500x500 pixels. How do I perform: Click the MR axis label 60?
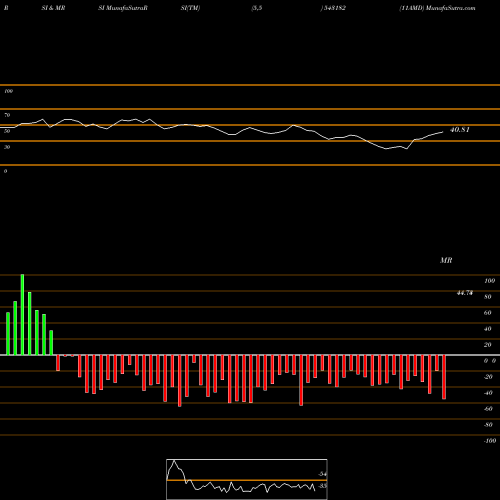point(488,313)
